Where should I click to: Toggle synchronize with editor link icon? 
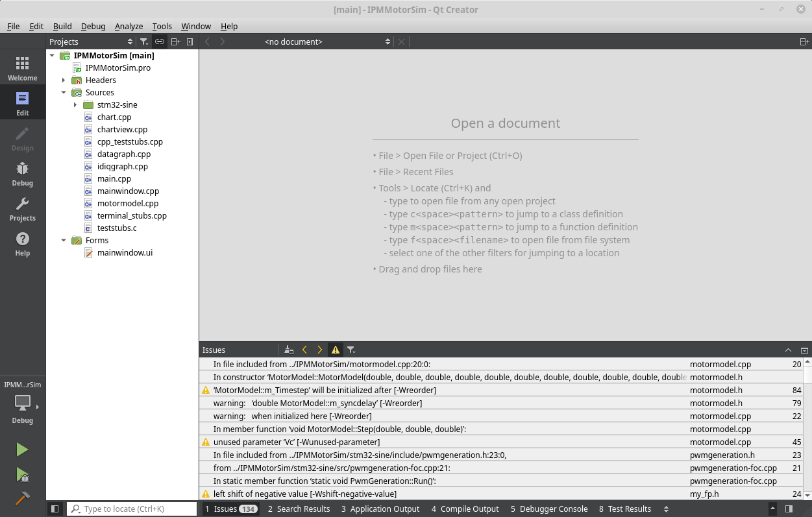[x=160, y=42]
